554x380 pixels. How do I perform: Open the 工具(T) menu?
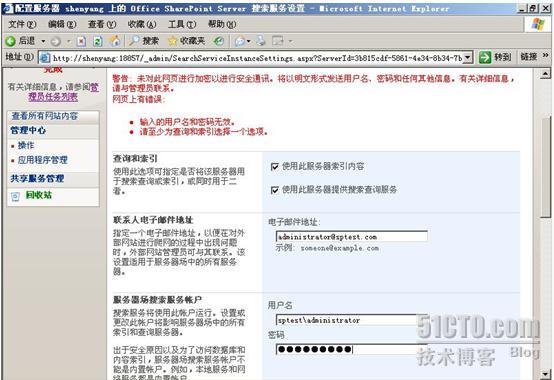point(182,24)
